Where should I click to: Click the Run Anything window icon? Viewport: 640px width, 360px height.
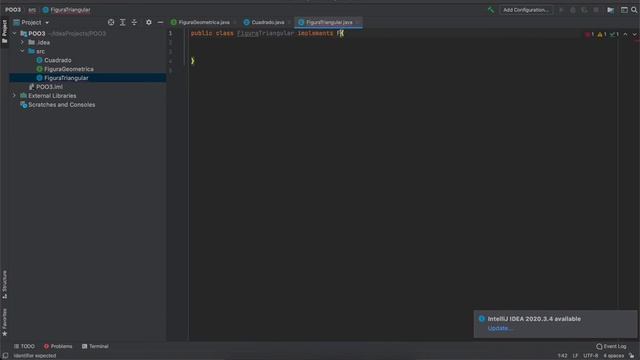tap(624, 10)
